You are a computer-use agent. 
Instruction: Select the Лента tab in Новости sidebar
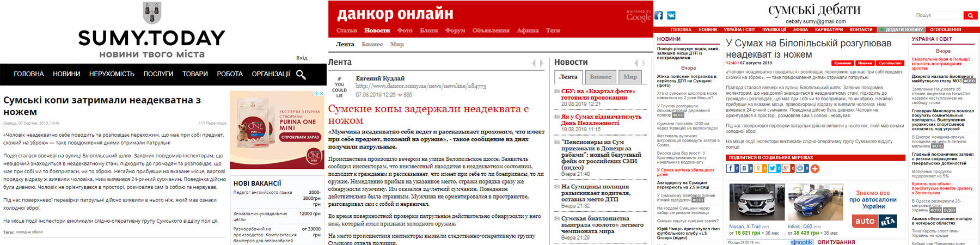click(568, 77)
